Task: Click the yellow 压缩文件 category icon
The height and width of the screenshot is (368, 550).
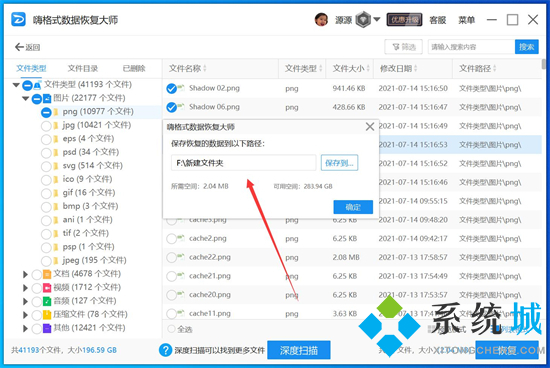Action: tap(47, 315)
